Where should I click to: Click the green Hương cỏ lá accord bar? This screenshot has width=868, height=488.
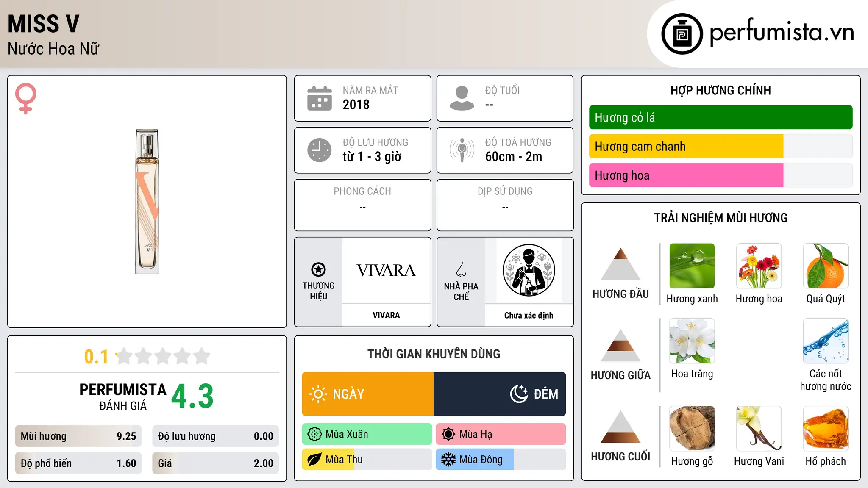[x=721, y=117]
